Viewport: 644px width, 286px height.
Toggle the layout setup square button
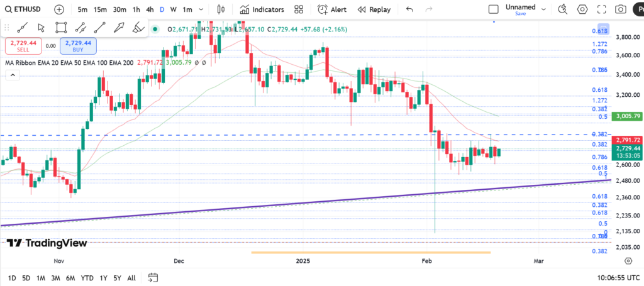[494, 9]
